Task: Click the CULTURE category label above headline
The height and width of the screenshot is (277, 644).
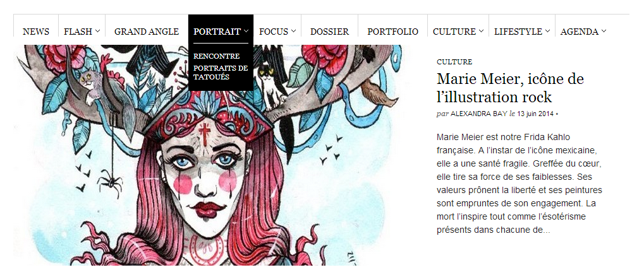Action: coord(454,62)
